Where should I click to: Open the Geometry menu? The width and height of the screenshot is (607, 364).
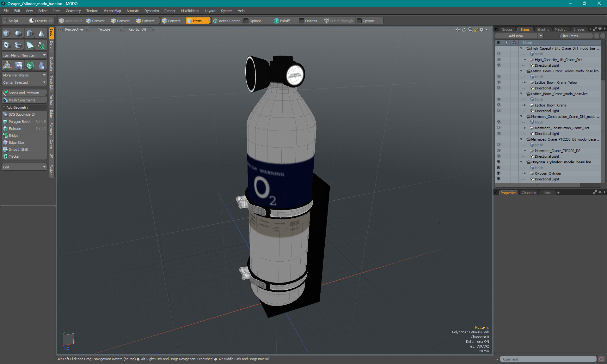(73, 11)
